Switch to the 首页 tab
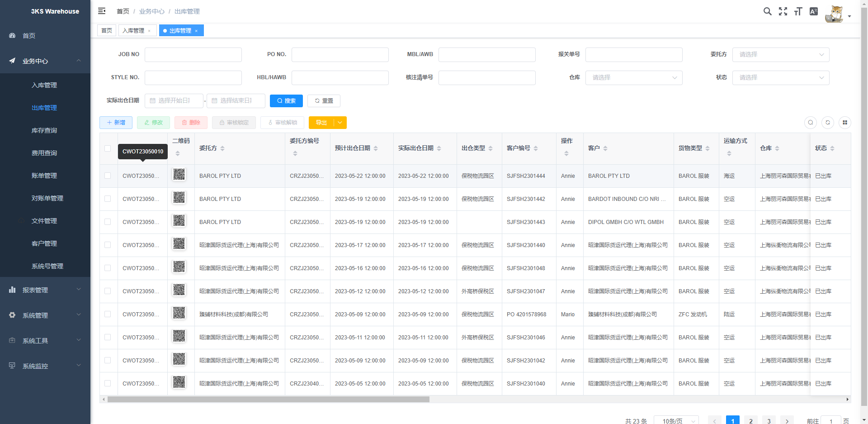The width and height of the screenshot is (868, 424). (107, 30)
